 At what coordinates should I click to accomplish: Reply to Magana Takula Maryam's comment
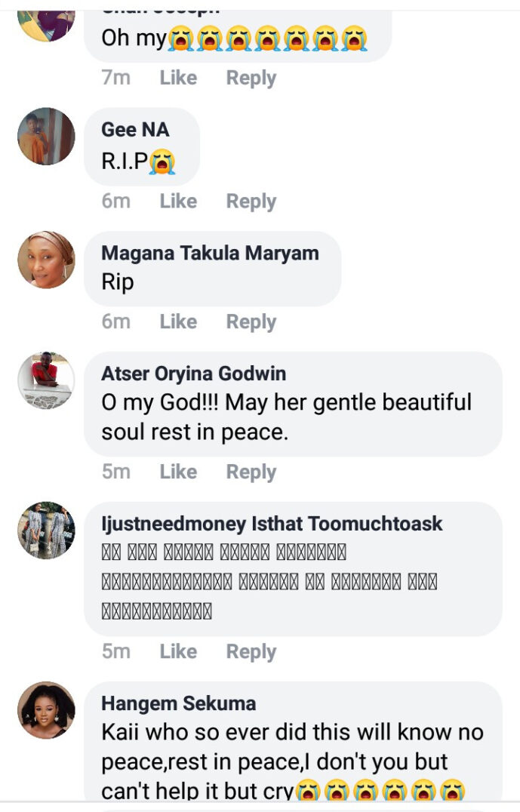[251, 322]
